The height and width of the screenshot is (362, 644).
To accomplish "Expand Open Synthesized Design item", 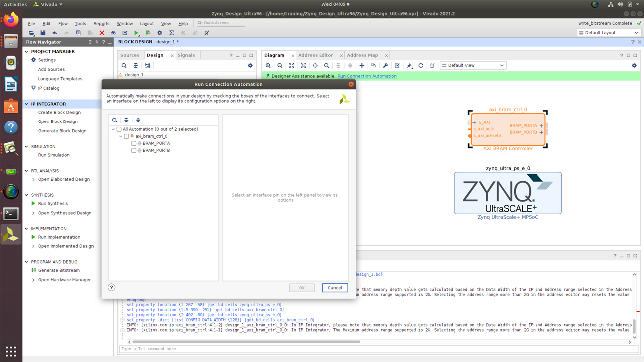I will [33, 213].
